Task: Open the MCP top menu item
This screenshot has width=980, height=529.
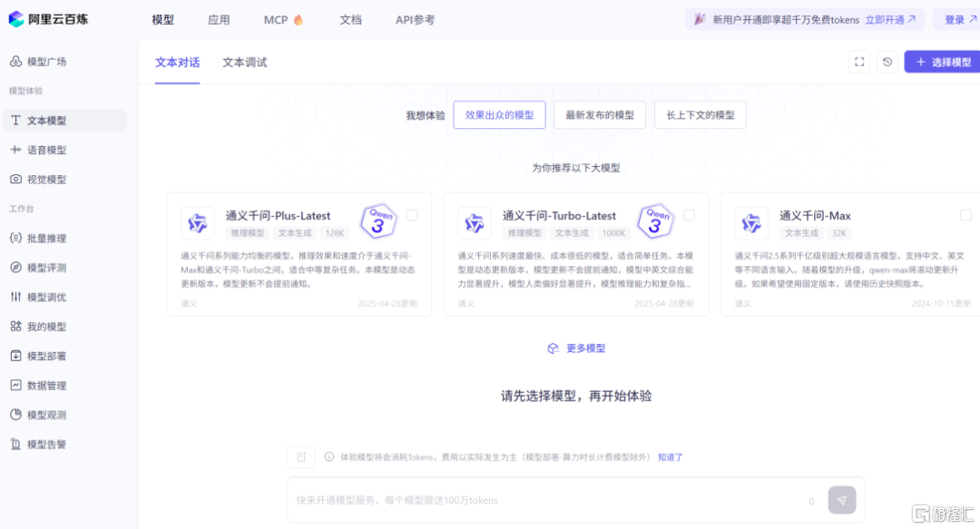Action: pyautogui.click(x=276, y=19)
